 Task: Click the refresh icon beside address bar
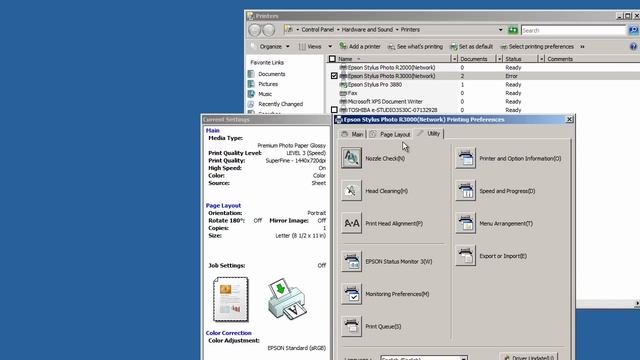(513, 30)
